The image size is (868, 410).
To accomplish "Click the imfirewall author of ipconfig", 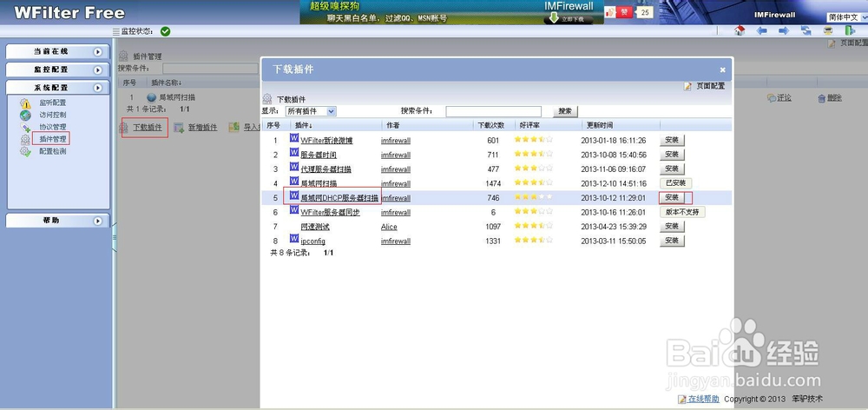I will (396, 241).
